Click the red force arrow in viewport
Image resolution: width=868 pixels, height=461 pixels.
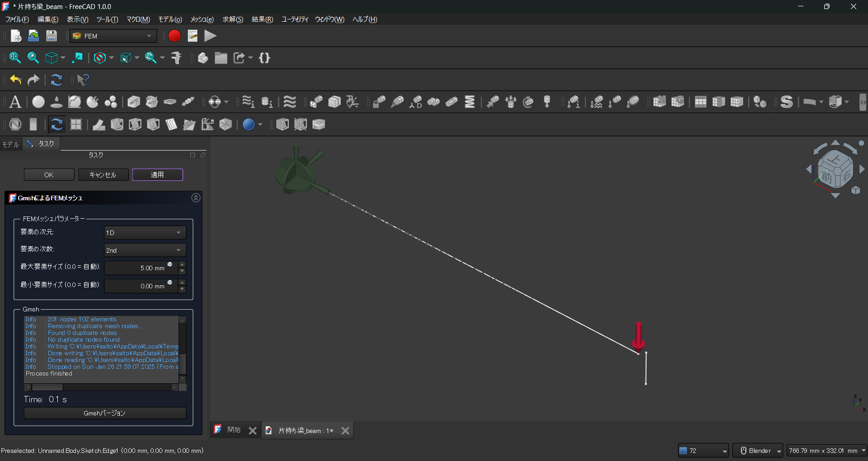tap(638, 337)
